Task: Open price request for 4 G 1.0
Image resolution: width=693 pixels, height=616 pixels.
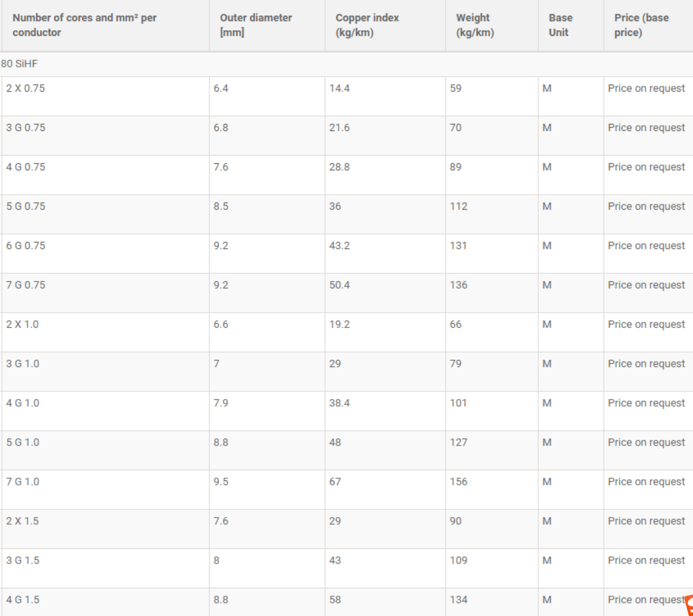Action: pyautogui.click(x=646, y=403)
